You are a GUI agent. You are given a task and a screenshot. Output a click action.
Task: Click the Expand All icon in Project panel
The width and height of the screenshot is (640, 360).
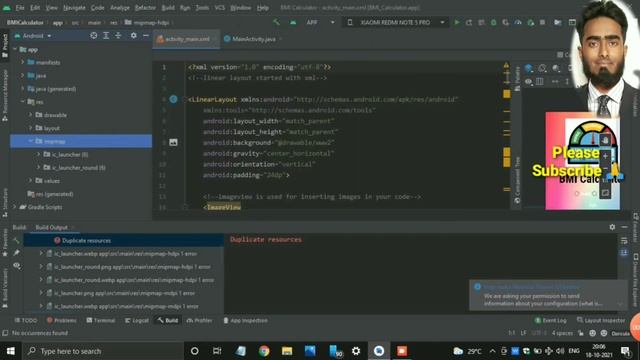tap(106, 36)
